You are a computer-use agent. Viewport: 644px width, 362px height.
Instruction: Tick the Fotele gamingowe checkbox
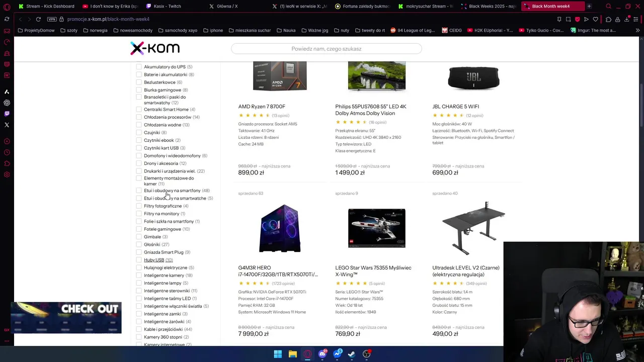(x=139, y=229)
